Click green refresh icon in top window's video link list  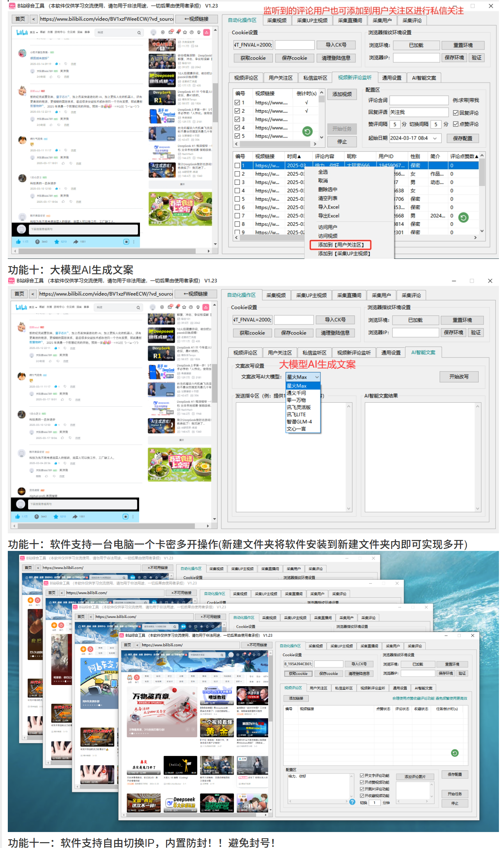click(308, 132)
